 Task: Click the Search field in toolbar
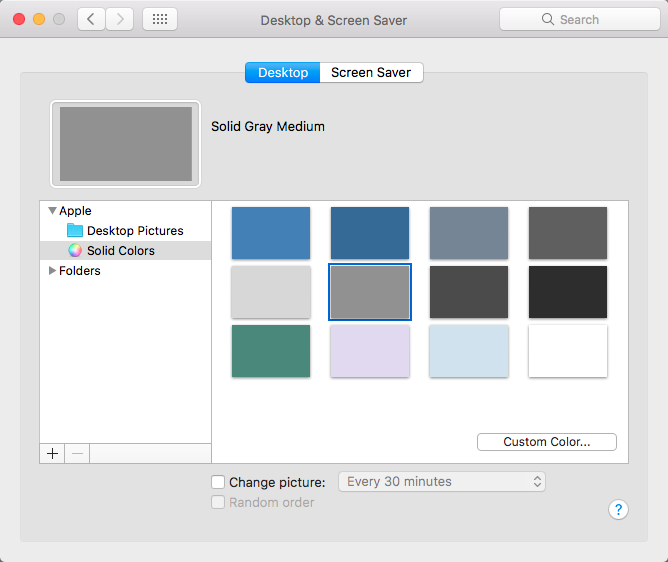pyautogui.click(x=579, y=19)
